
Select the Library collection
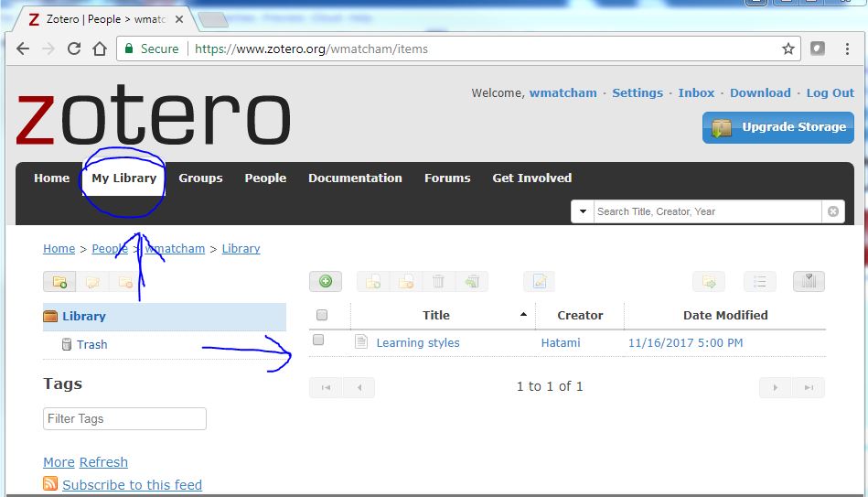165,317
